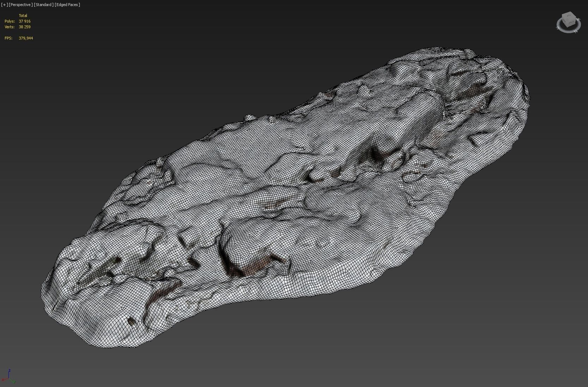588x387 pixels.
Task: Click the Total statistics header
Action: click(x=23, y=16)
